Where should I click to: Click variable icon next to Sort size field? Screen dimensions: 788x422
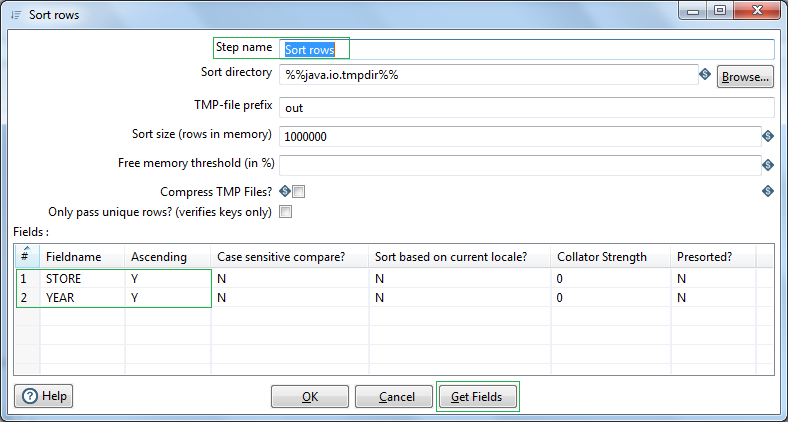tap(767, 136)
